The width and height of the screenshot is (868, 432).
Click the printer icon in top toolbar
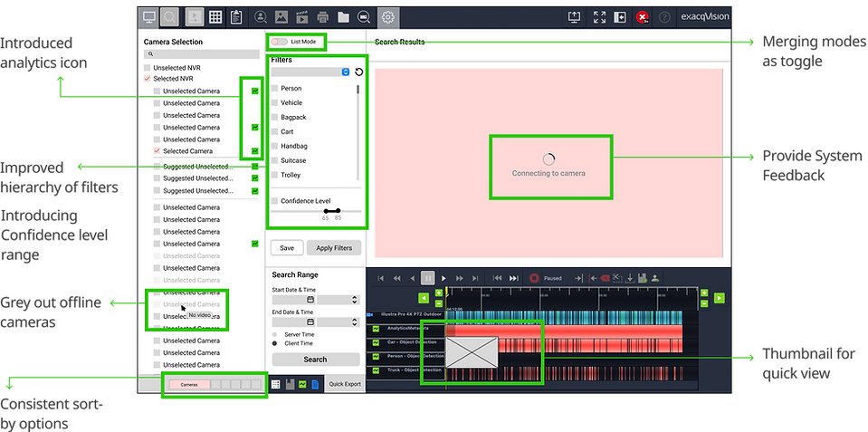[x=323, y=17]
